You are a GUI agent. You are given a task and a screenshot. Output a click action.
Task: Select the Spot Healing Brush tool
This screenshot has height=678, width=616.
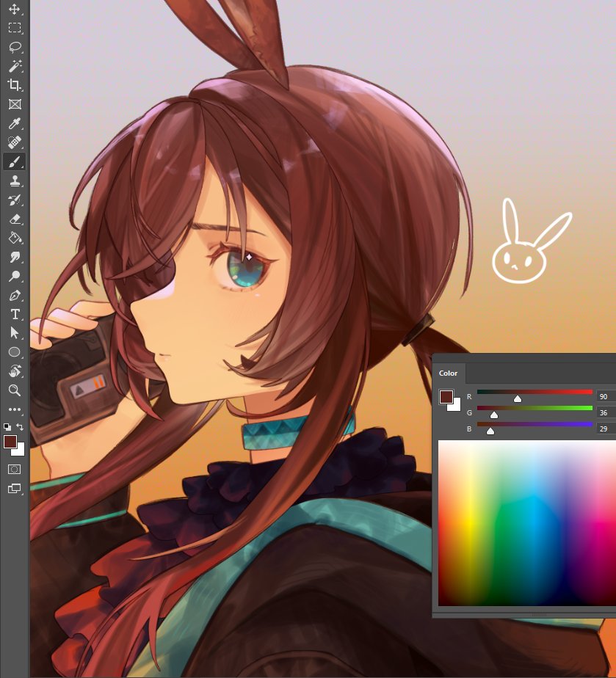tap(14, 142)
